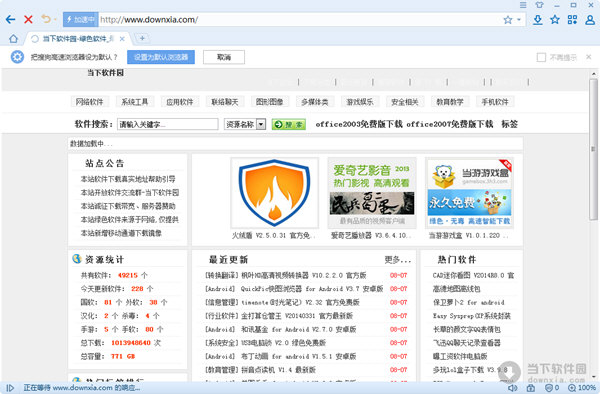Close the 当下软件园 tab
Screen dimensions: 600x394
click(x=122, y=39)
